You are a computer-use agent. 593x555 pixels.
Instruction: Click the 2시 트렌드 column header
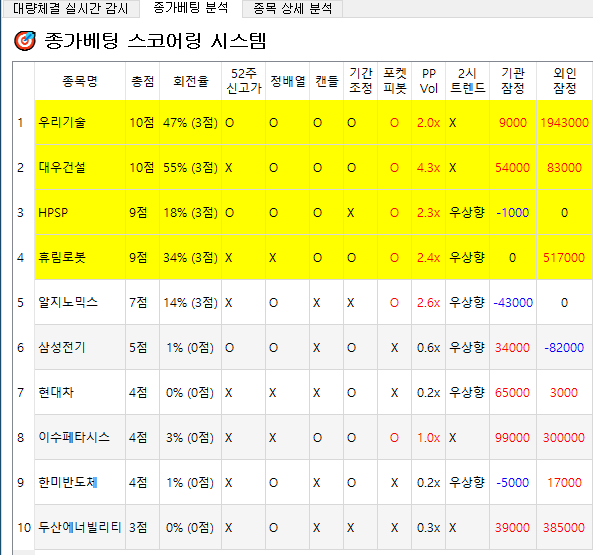[x=467, y=81]
